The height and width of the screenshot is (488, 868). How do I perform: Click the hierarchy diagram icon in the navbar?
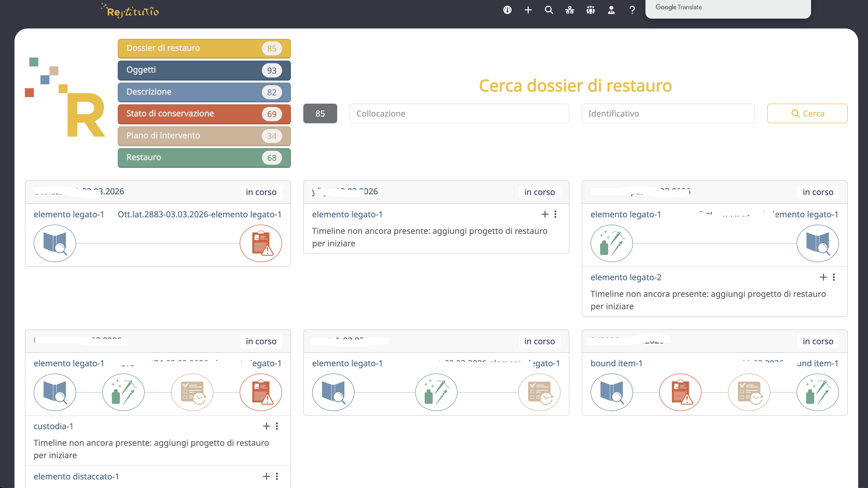[570, 10]
